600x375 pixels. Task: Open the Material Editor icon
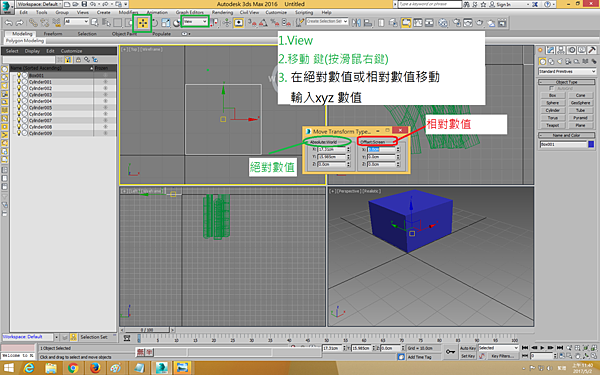(x=443, y=23)
